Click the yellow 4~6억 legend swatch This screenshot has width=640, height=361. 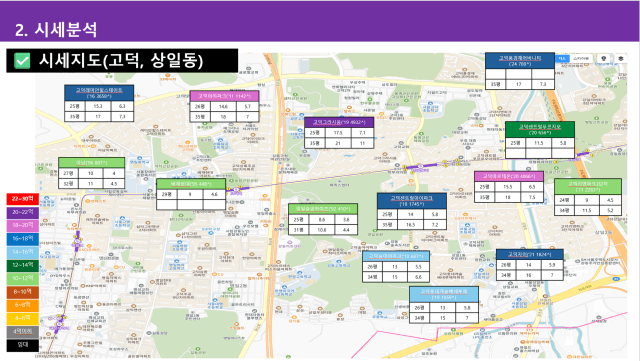(x=22, y=318)
